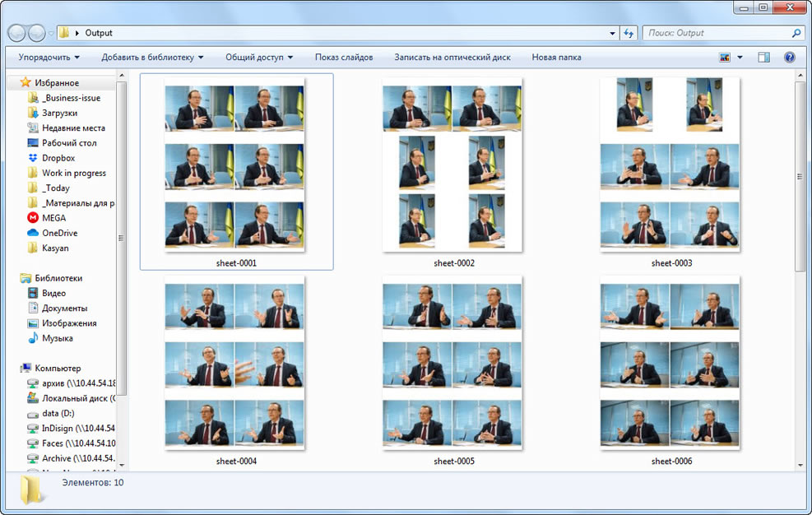Click the Элементов: 10 status text
The height and width of the screenshot is (515, 812).
click(x=93, y=482)
